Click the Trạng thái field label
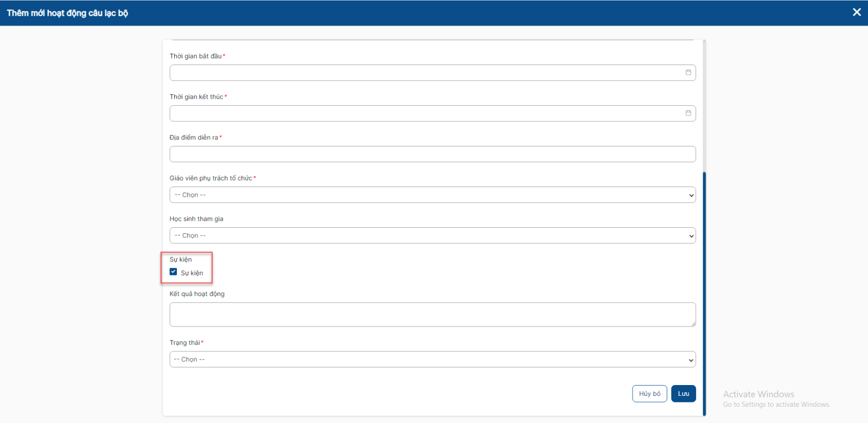This screenshot has height=423, width=868. point(184,343)
